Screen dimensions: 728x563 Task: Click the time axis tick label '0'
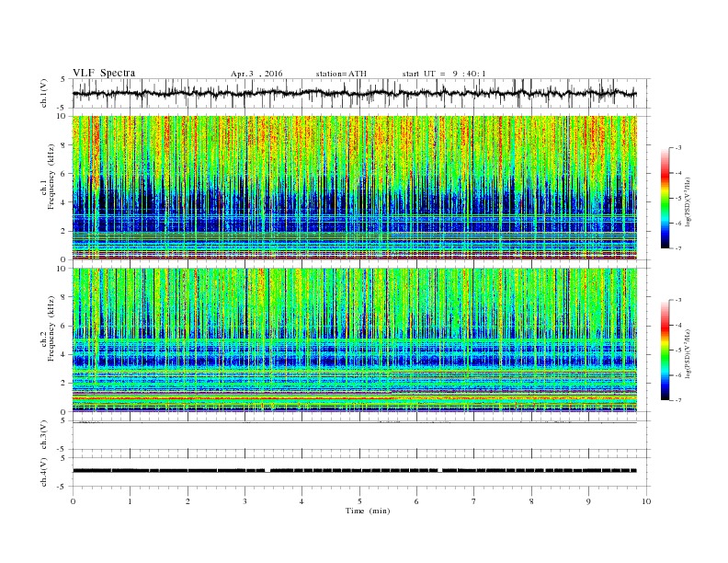(x=73, y=501)
